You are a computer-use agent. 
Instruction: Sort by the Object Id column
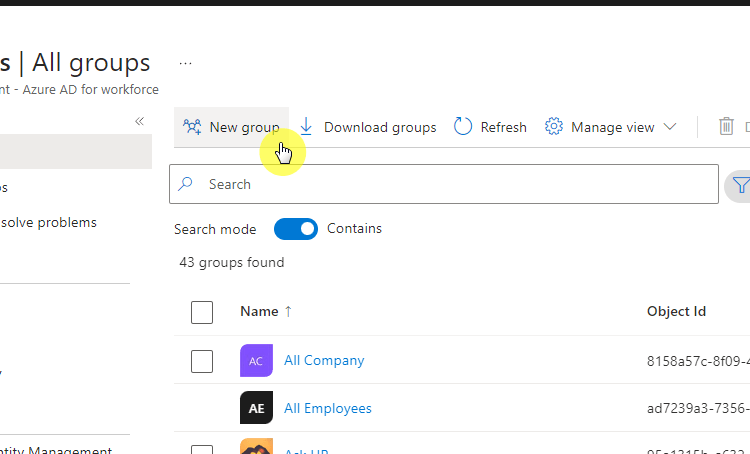click(x=676, y=311)
